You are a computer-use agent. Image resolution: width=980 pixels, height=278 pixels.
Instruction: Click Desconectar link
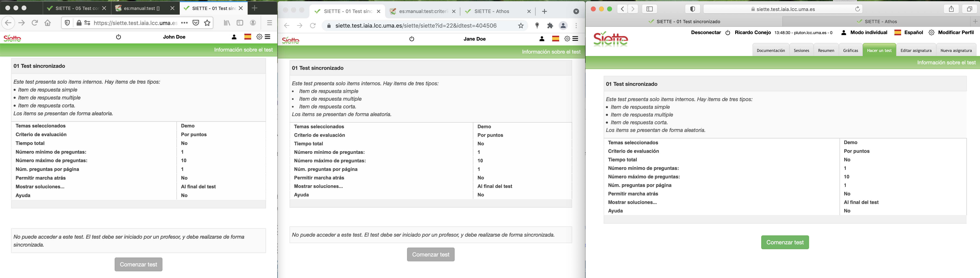706,33
